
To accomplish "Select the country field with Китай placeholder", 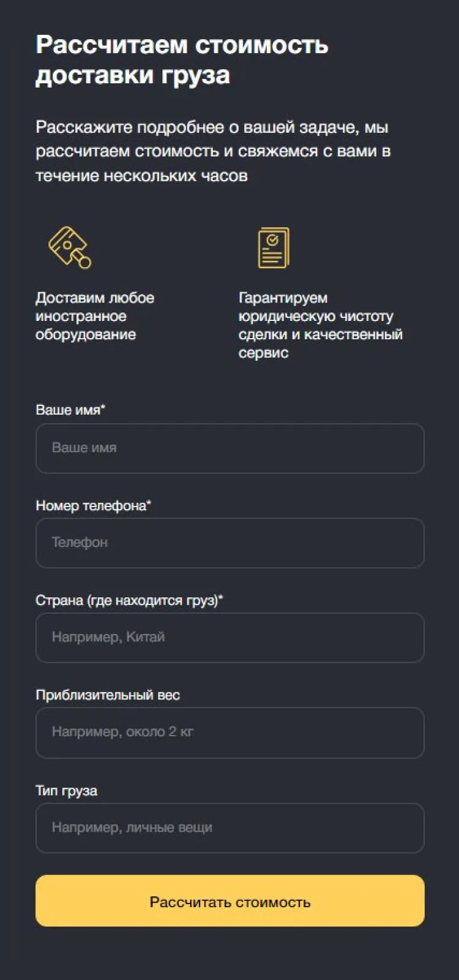I will click(229, 638).
